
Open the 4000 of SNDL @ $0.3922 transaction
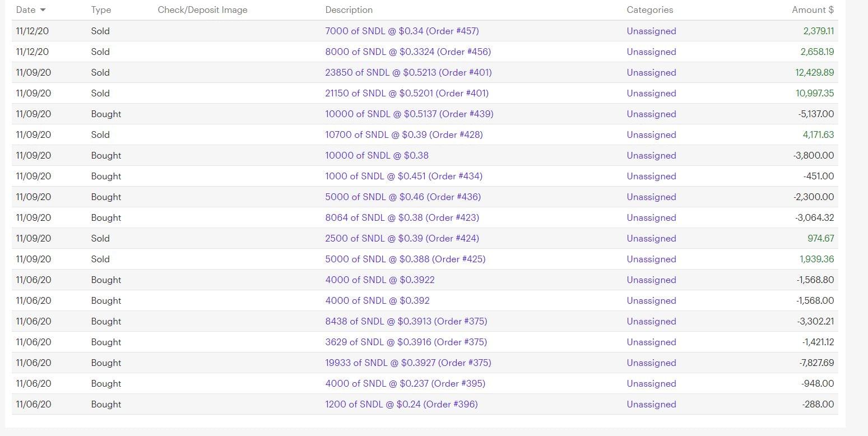coord(379,280)
